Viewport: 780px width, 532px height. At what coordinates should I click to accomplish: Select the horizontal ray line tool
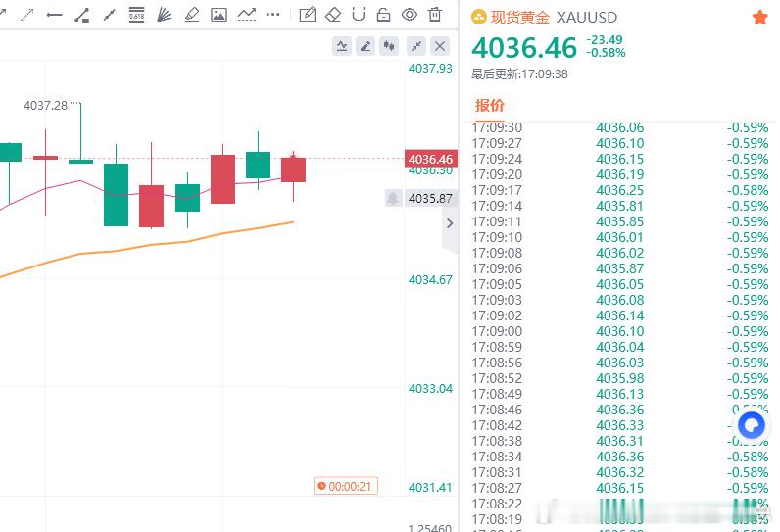point(54,15)
